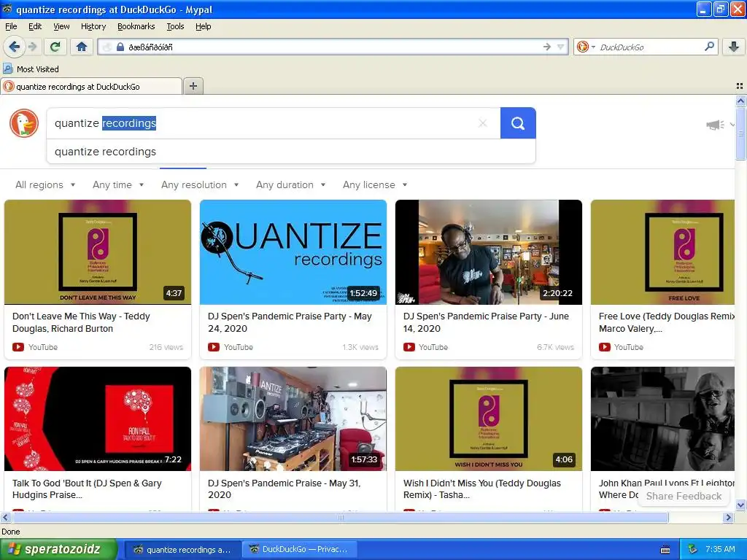Open the 'Wish I Didn't Miss You' thumbnail
This screenshot has height=560, width=747.
click(488, 419)
